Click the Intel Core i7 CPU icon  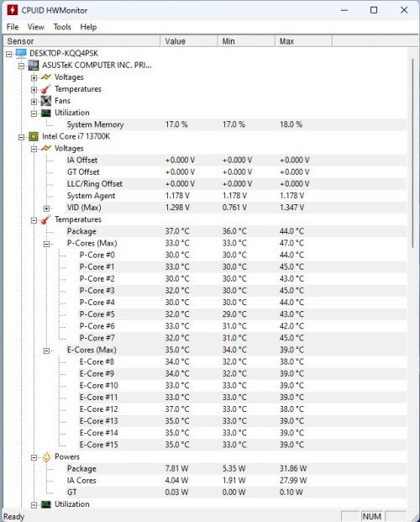(x=34, y=136)
